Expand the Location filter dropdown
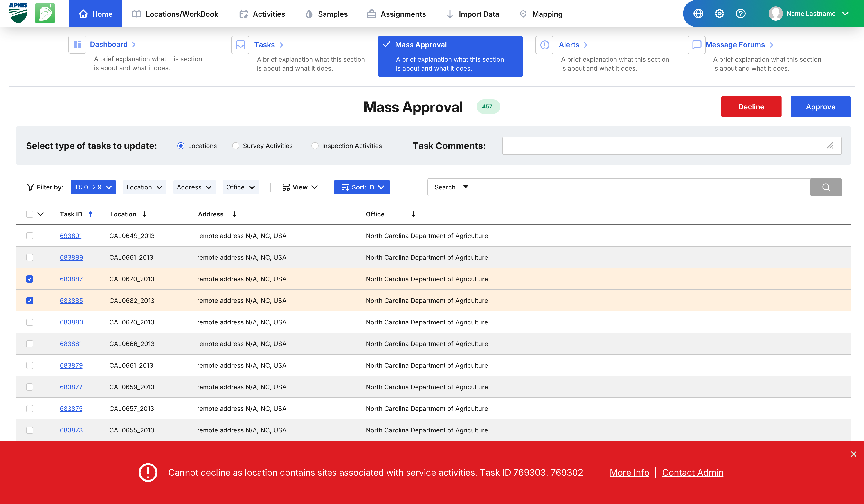Screen dimensions: 864x504 pos(144,187)
